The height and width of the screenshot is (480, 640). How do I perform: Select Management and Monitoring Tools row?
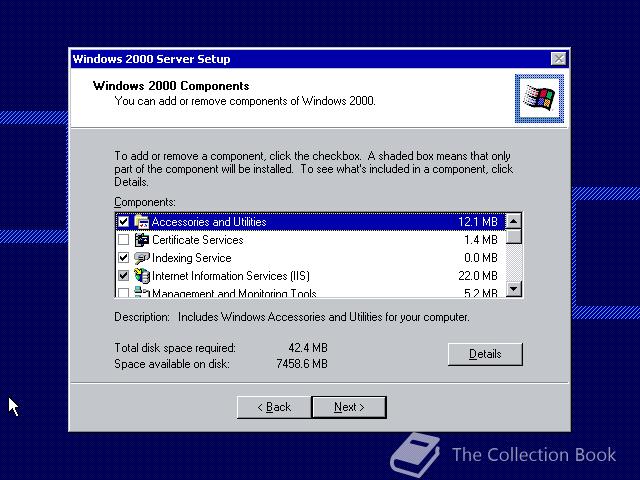tap(311, 291)
